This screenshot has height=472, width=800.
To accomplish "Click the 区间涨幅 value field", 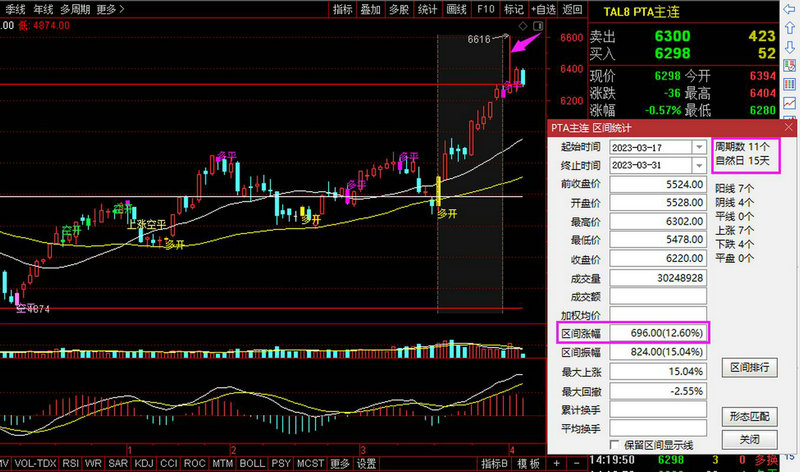I will coord(660,332).
